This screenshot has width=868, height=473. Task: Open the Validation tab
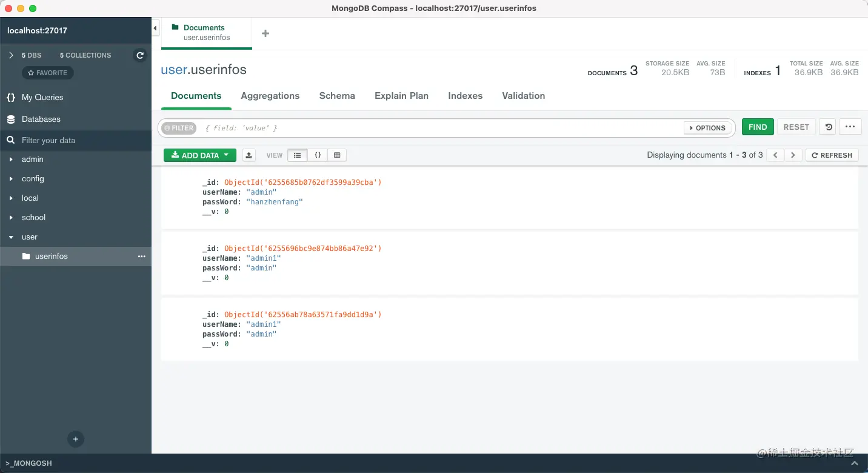click(524, 96)
